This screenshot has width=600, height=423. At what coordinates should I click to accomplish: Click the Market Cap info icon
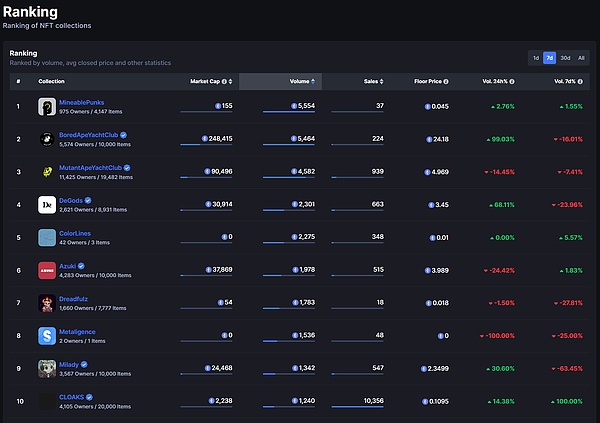[223, 80]
